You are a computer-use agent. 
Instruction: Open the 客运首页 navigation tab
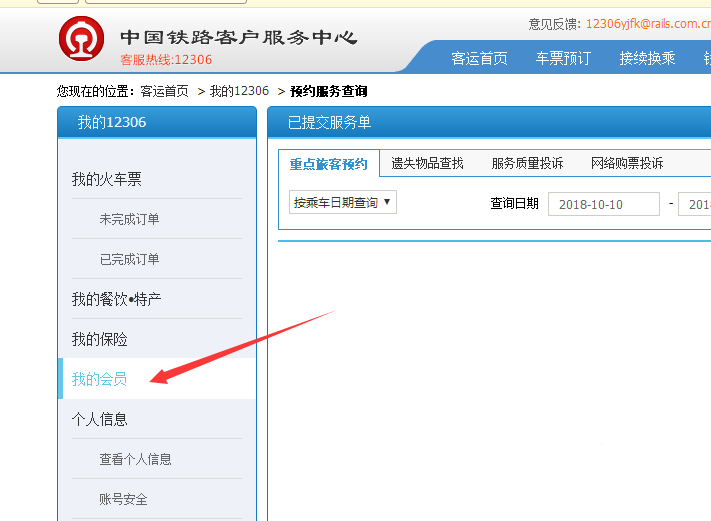[479, 58]
